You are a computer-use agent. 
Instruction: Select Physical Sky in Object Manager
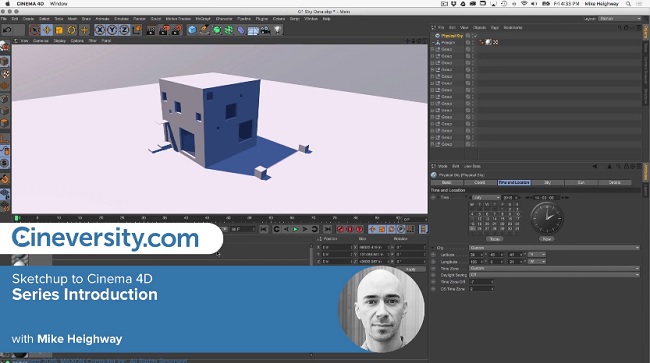[451, 36]
